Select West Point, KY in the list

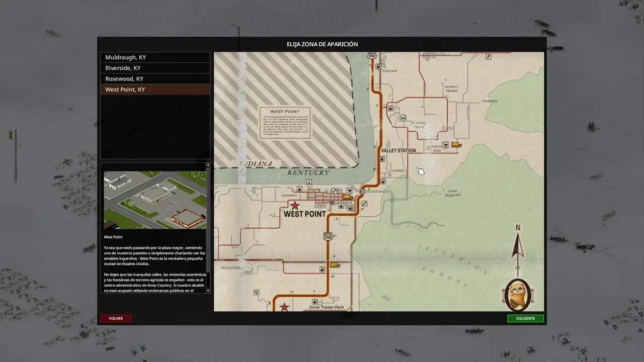[155, 89]
